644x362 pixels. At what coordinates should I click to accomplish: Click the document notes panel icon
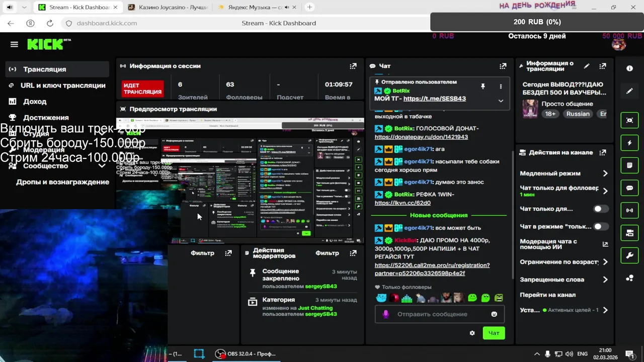629,165
